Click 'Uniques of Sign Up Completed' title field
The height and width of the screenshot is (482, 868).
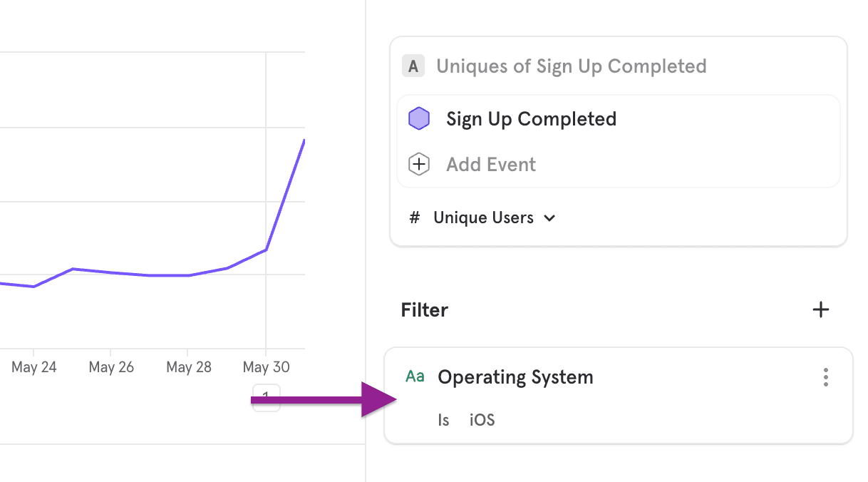[x=572, y=66]
